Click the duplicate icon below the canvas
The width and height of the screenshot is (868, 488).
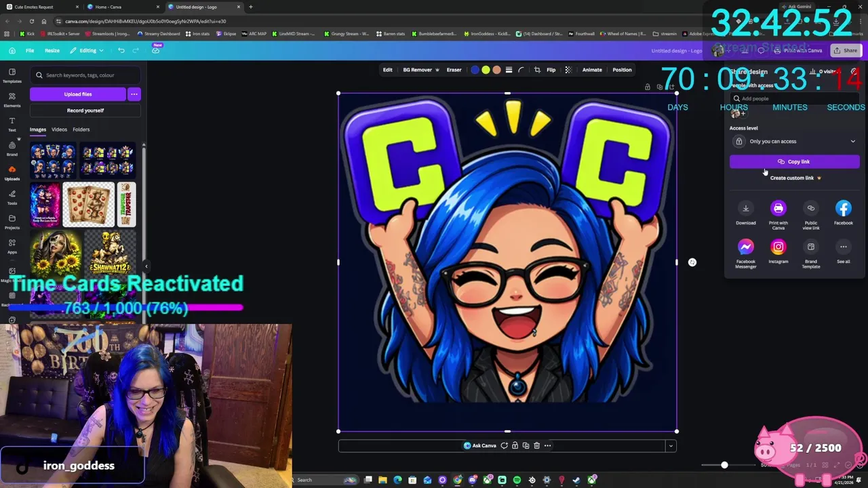click(x=526, y=445)
